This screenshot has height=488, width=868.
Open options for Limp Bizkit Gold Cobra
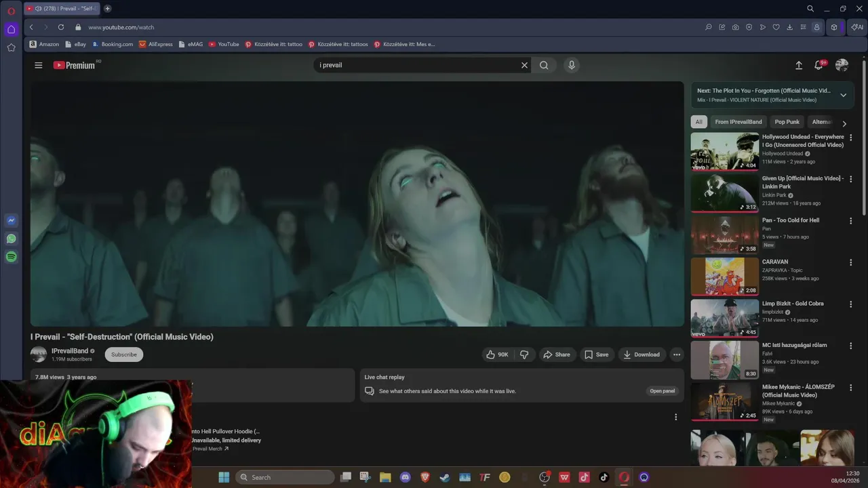click(x=851, y=304)
